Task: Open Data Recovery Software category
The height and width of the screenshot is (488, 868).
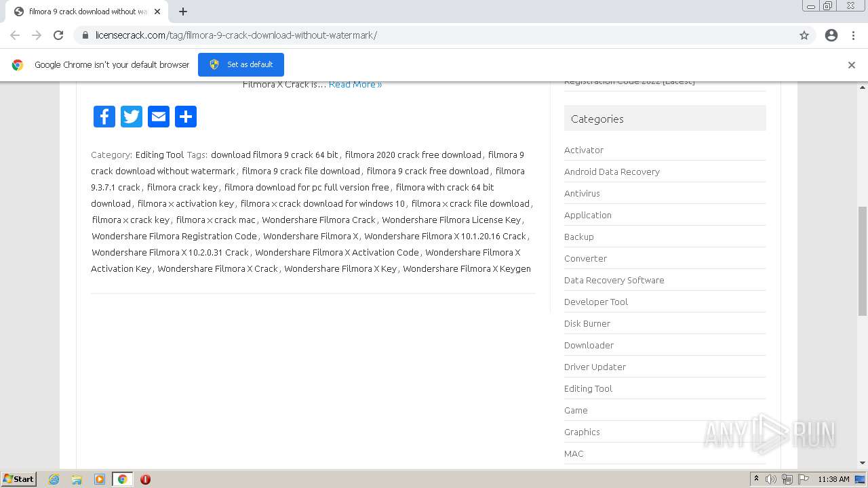Action: (614, 280)
